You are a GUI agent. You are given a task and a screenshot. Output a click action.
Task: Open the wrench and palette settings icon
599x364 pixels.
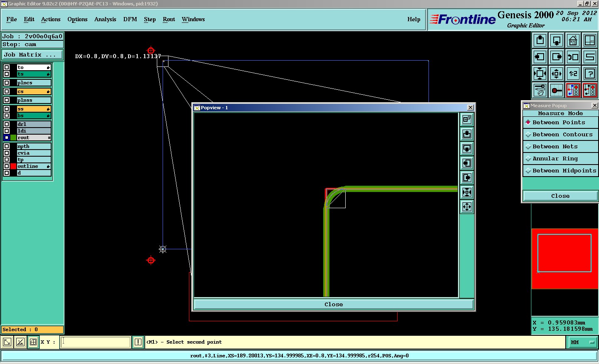[540, 90]
